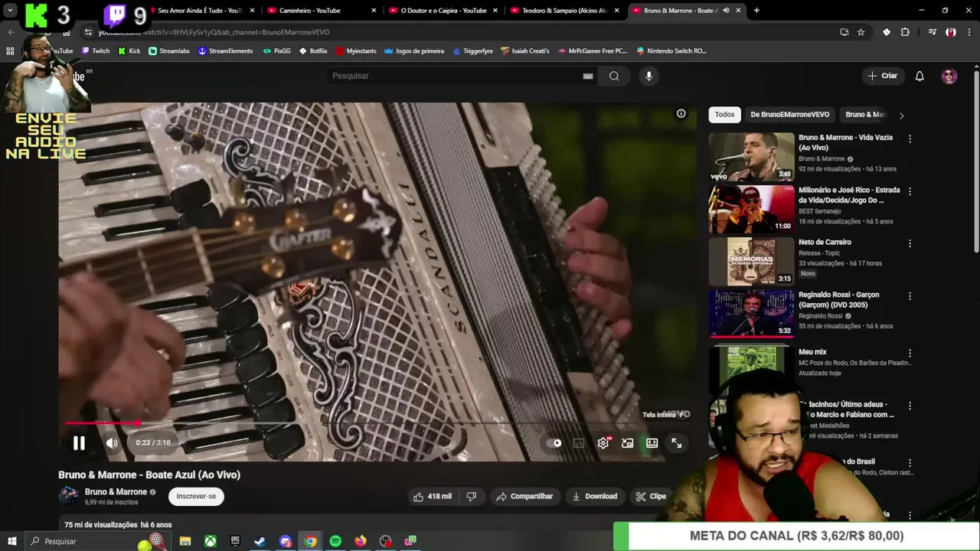Viewport: 980px width, 551px height.
Task: Switch to Seu Amor Ainda É Tudo tab
Action: tap(200, 11)
